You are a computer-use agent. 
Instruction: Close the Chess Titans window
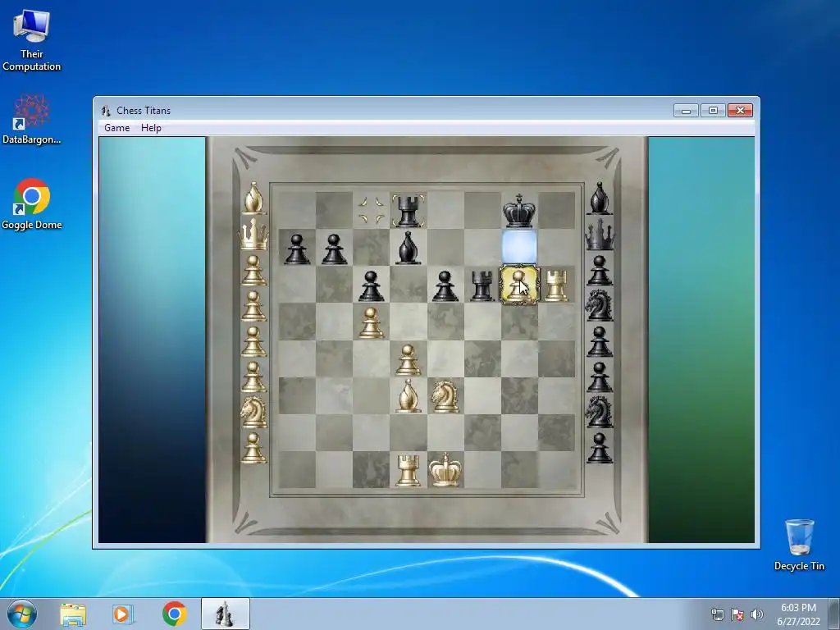(741, 111)
